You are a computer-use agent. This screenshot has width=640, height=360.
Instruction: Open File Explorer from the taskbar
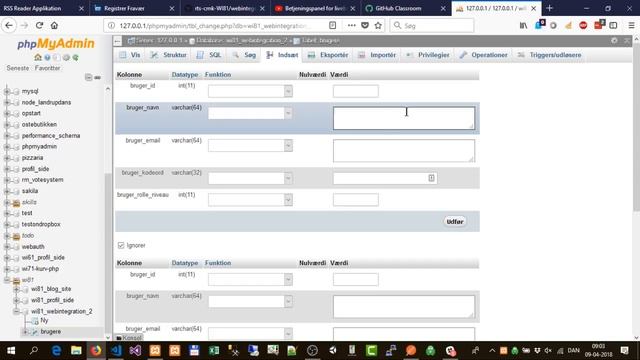click(76, 351)
